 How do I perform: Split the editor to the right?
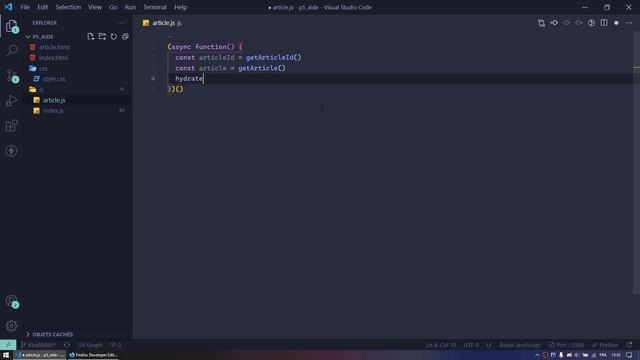(x=604, y=23)
